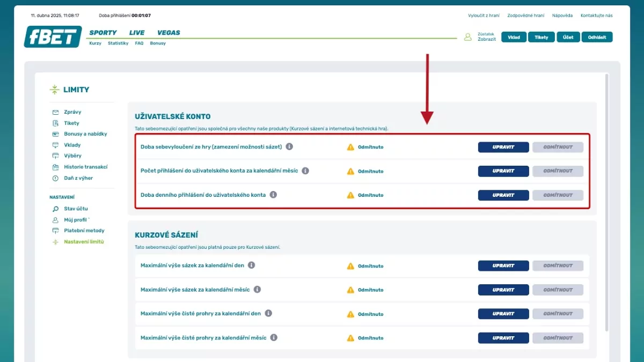Show info for Maximální výše sázek za kalendářní měsíc
The image size is (644, 362).
pos(257,289)
